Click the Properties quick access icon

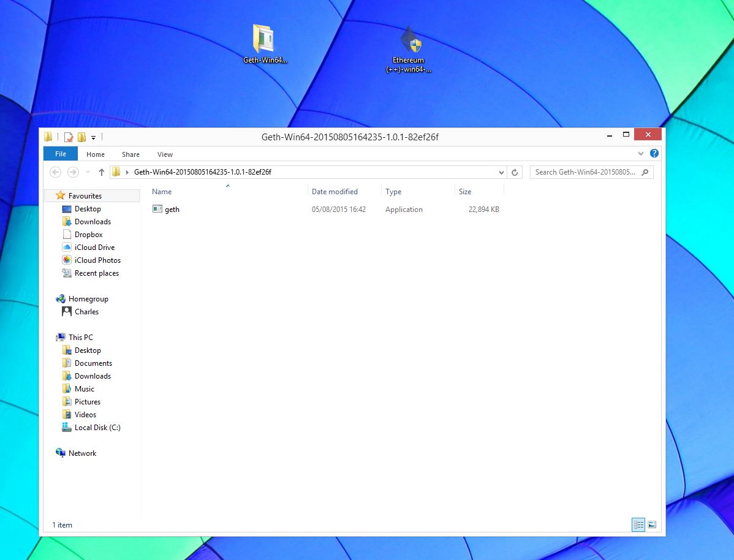pyautogui.click(x=69, y=137)
